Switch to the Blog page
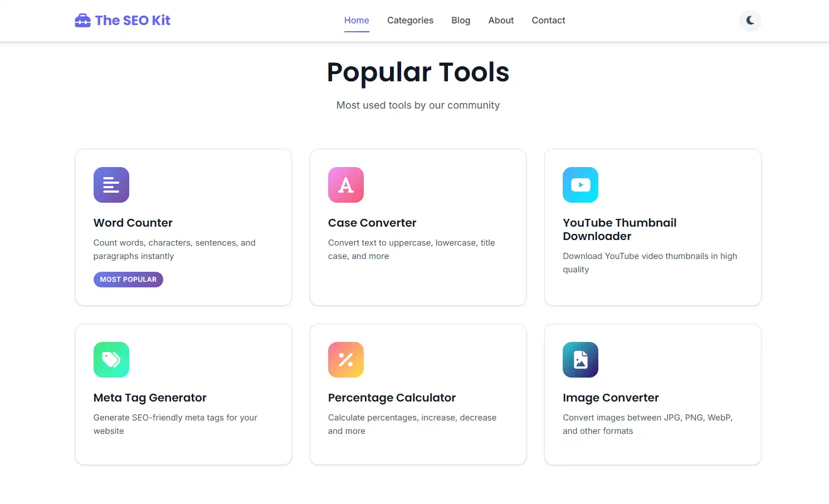The image size is (829, 504). [461, 20]
